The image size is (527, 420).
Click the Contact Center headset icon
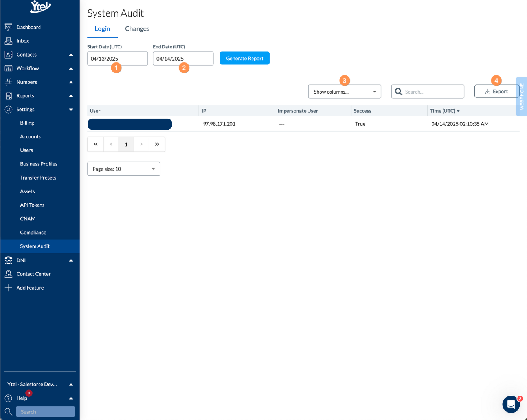point(8,274)
